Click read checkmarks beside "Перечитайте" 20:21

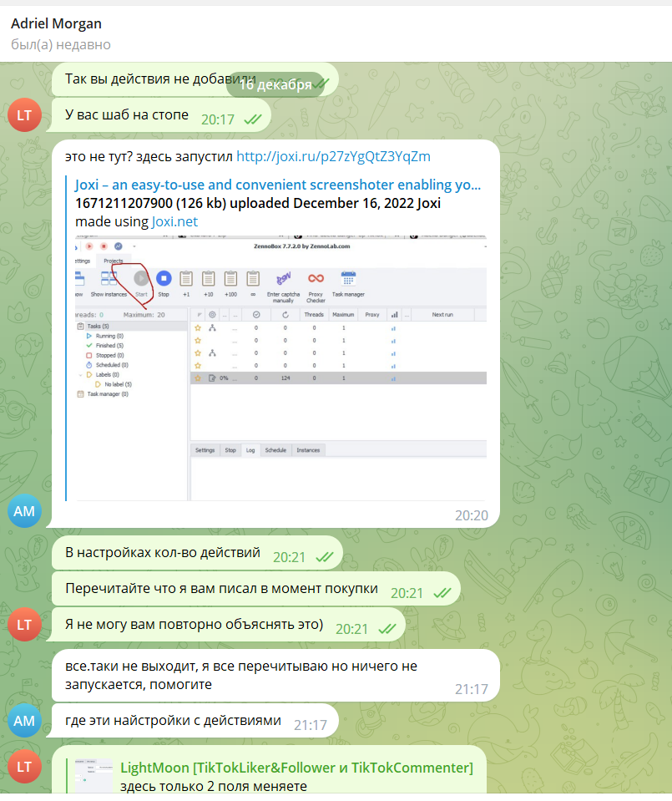click(x=442, y=593)
